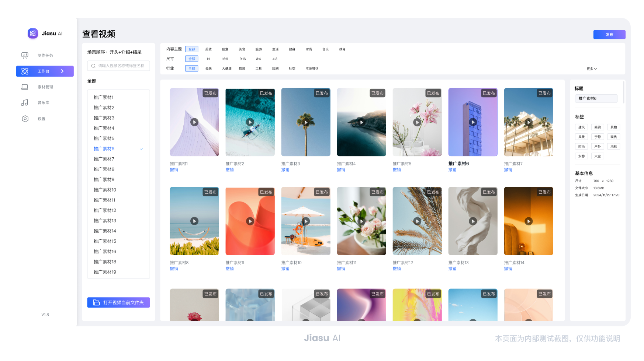Play the 推广素材2 beach video
Viewport: 644px width, 361px height.
tap(250, 122)
